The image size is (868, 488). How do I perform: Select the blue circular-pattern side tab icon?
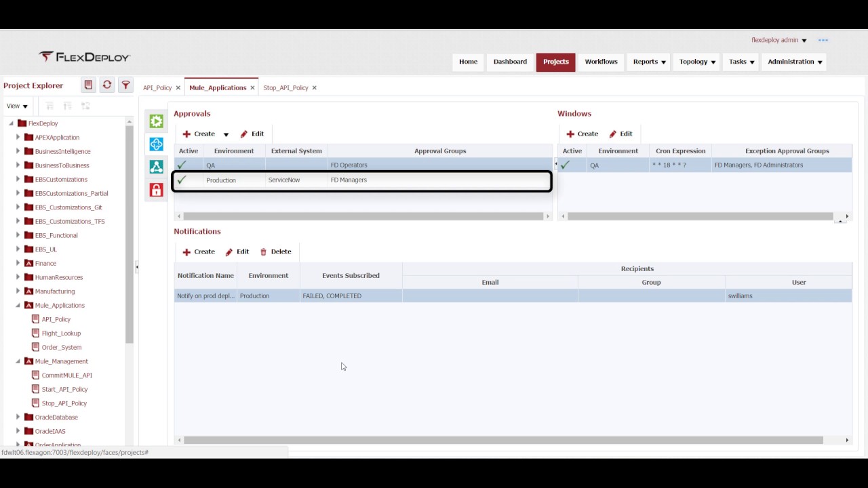tap(157, 144)
